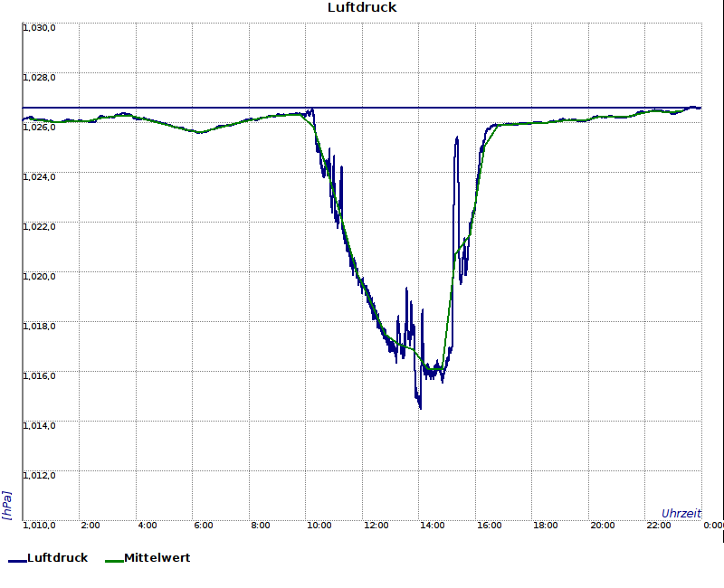The width and height of the screenshot is (724, 588).
Task: Click the 0:00 time axis label
Action: coord(713,526)
